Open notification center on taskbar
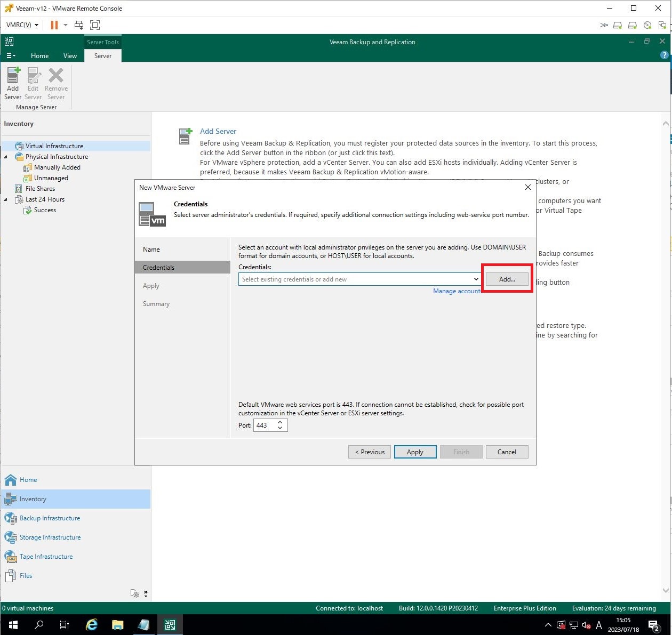Viewport: 672px width, 635px height. (654, 625)
